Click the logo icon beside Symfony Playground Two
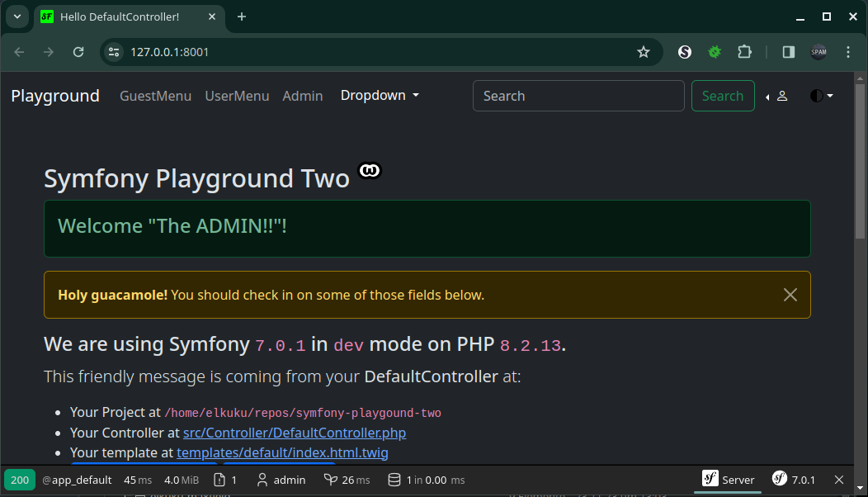 370,170
